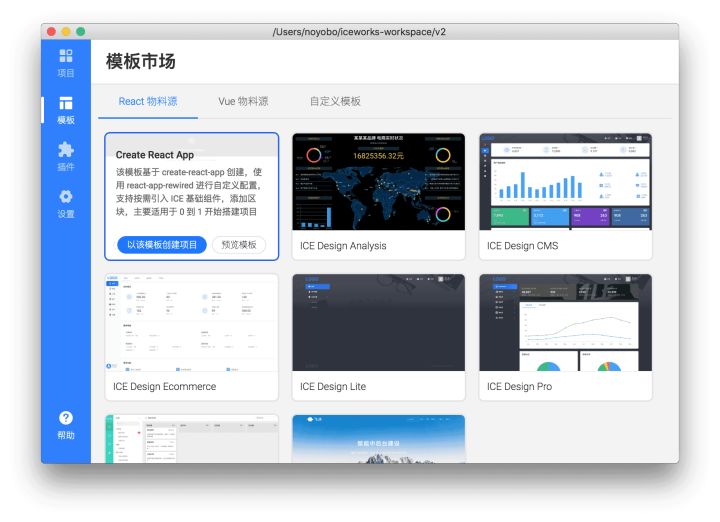Maximize the window with green button
Viewport: 720px width, 522px height.
(x=81, y=32)
